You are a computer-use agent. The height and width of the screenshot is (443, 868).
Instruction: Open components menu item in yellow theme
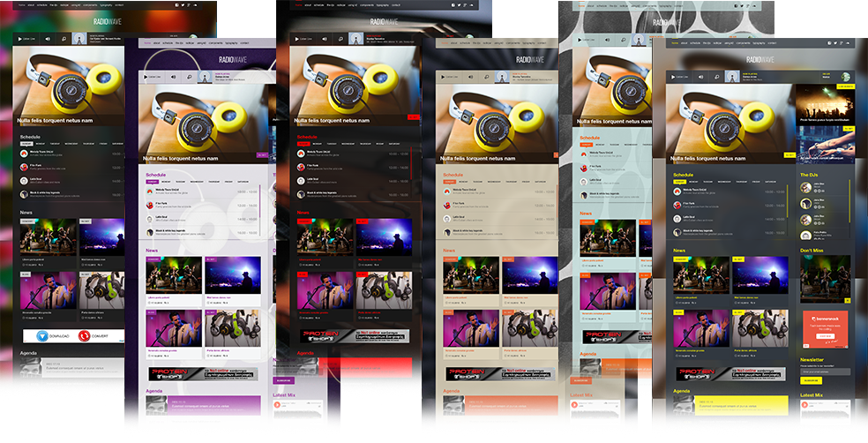point(743,43)
